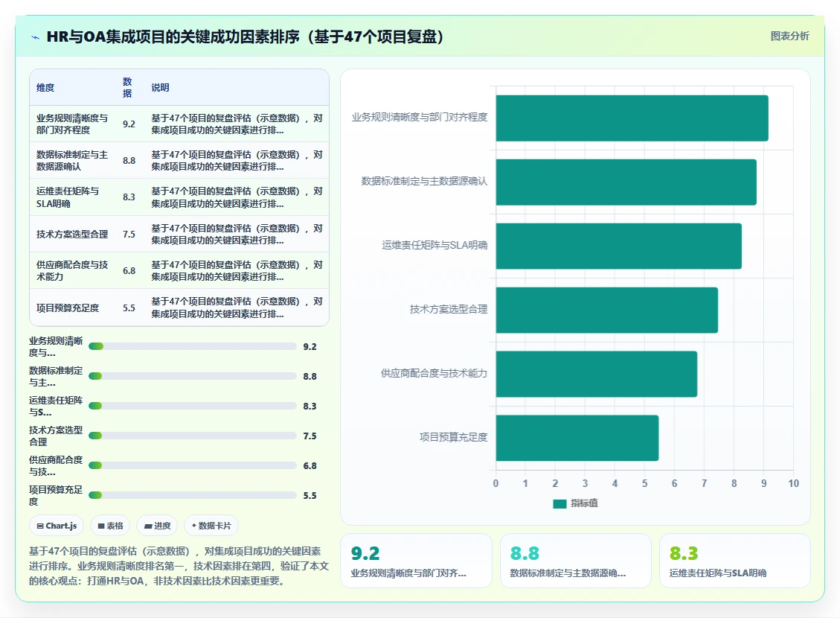Viewport: 840px width, 618px height.
Task: Click the 5.5 value beside the progress bar
Action: click(310, 496)
